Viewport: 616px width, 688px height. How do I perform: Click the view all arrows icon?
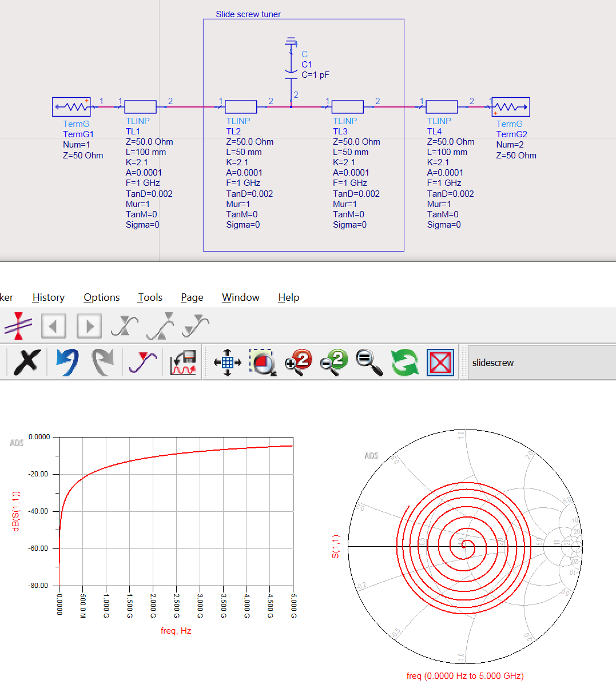[x=228, y=363]
